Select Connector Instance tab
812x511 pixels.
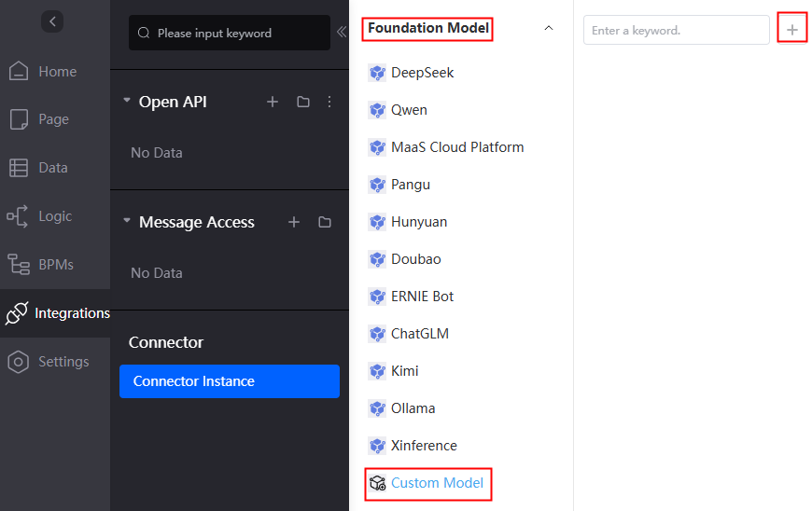coord(230,381)
